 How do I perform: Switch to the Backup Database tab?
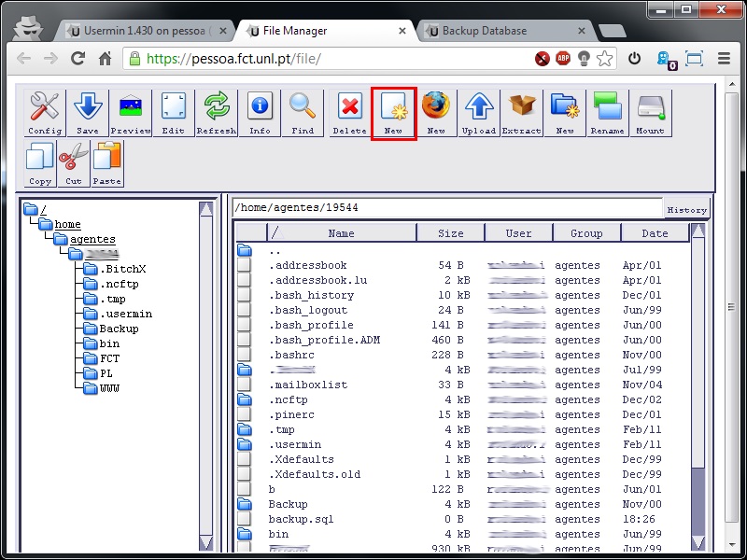click(x=484, y=31)
